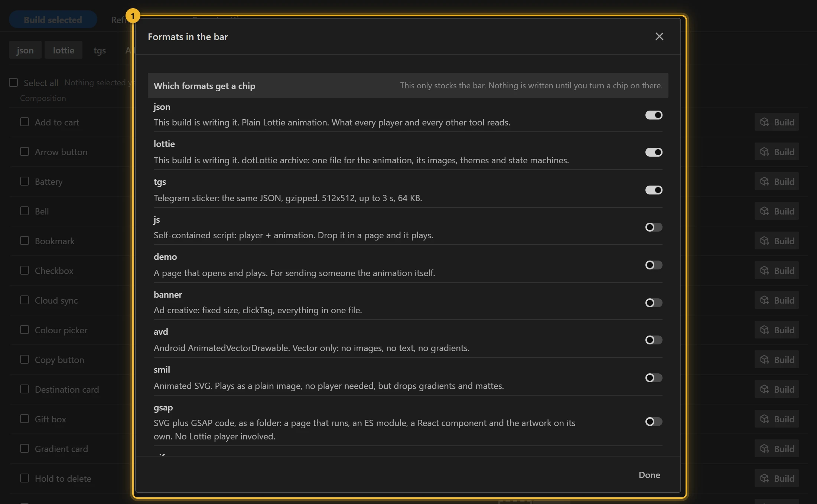Screen dimensions: 817x504
Task: Click the Build icon in the Gift box row
Action: point(764,419)
